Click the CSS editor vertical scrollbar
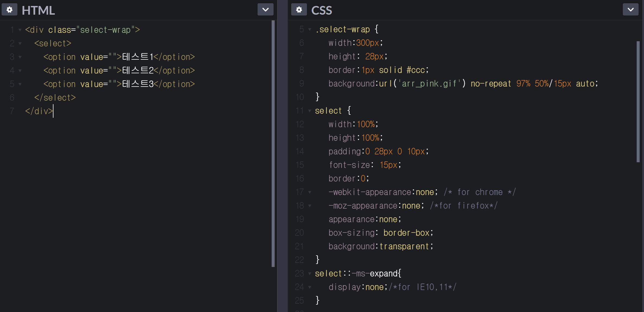This screenshot has height=312, width=644. click(638, 102)
